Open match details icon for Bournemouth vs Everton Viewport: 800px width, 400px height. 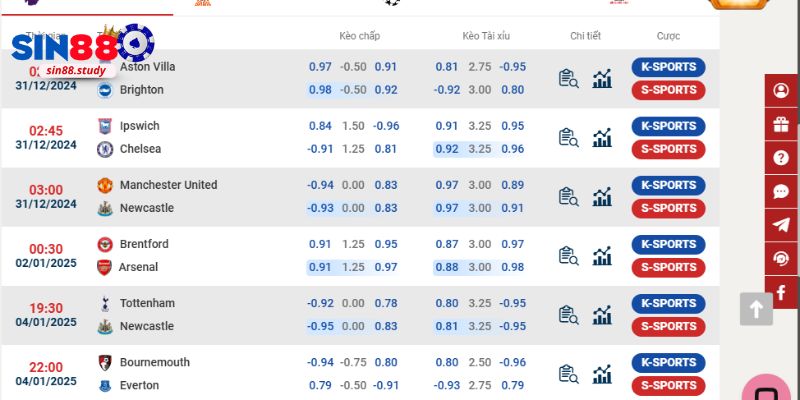[x=568, y=374]
